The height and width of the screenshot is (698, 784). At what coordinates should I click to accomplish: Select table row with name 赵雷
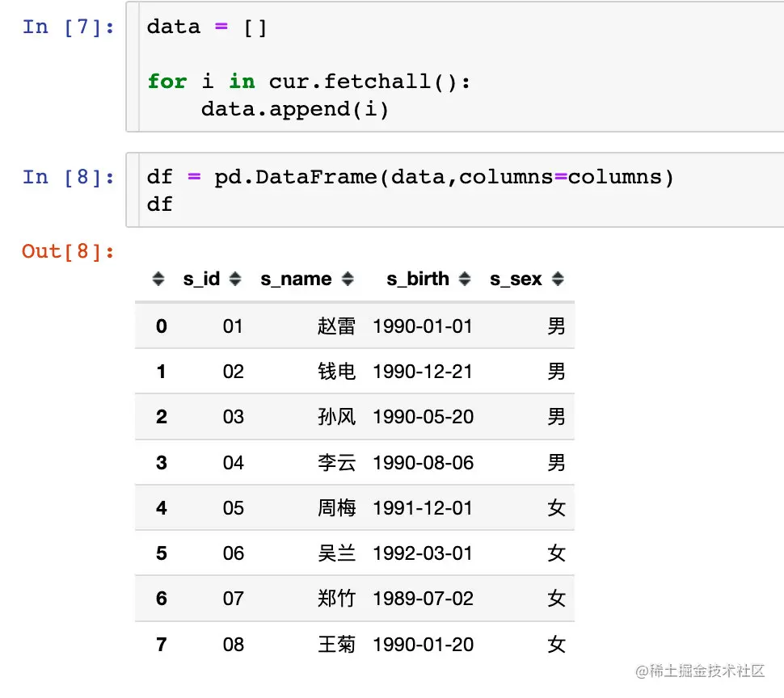(355, 326)
